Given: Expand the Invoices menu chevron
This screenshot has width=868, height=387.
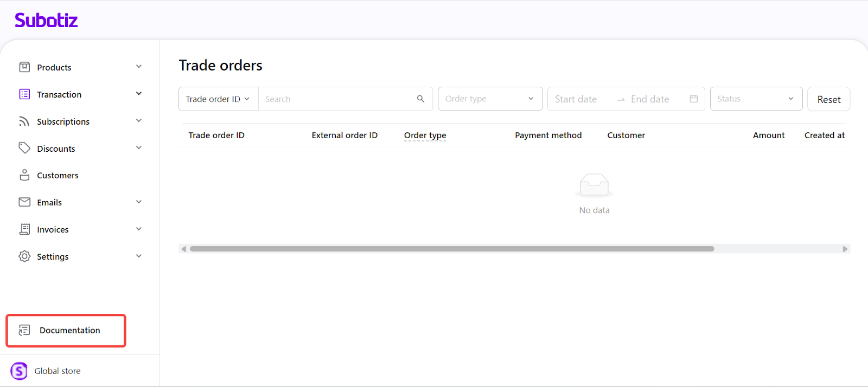Looking at the screenshot, I should 139,229.
